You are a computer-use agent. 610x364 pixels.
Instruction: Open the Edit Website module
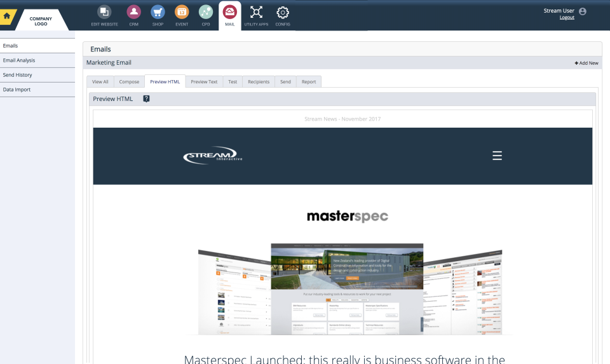pos(104,15)
